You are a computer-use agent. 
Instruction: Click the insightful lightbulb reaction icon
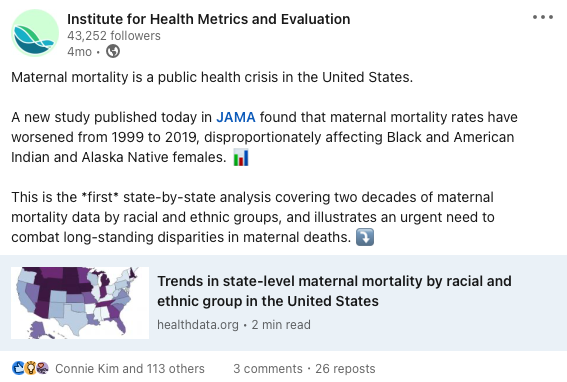coord(31,368)
